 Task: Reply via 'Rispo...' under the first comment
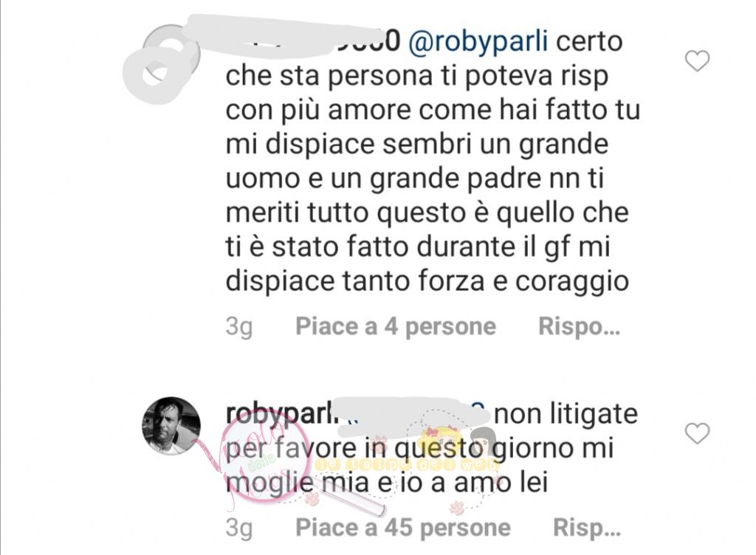579,327
